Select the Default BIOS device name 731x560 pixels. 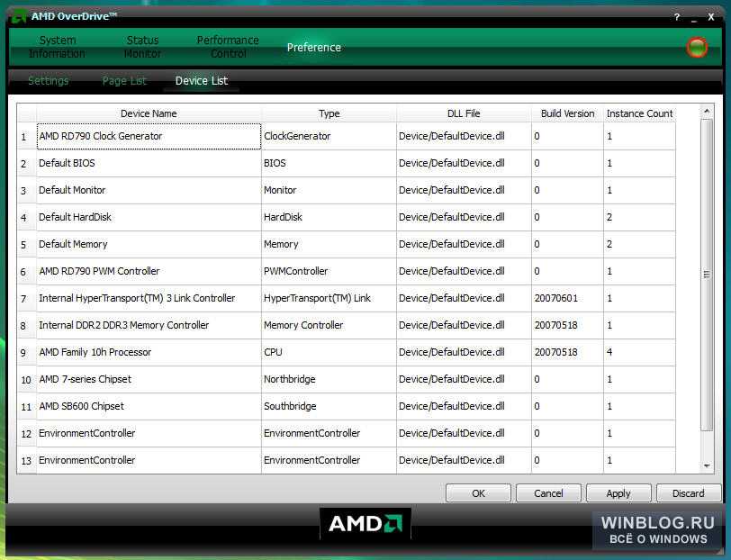click(x=149, y=163)
